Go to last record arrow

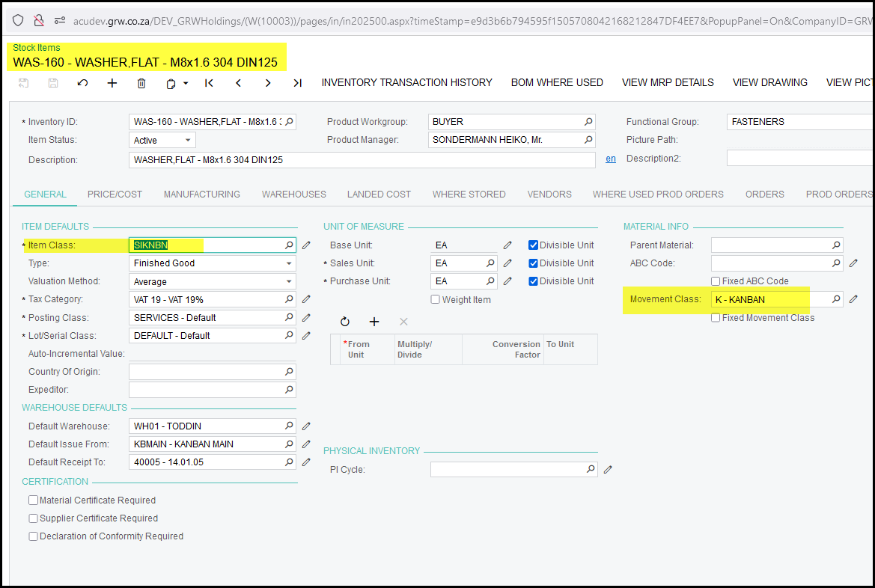[297, 83]
